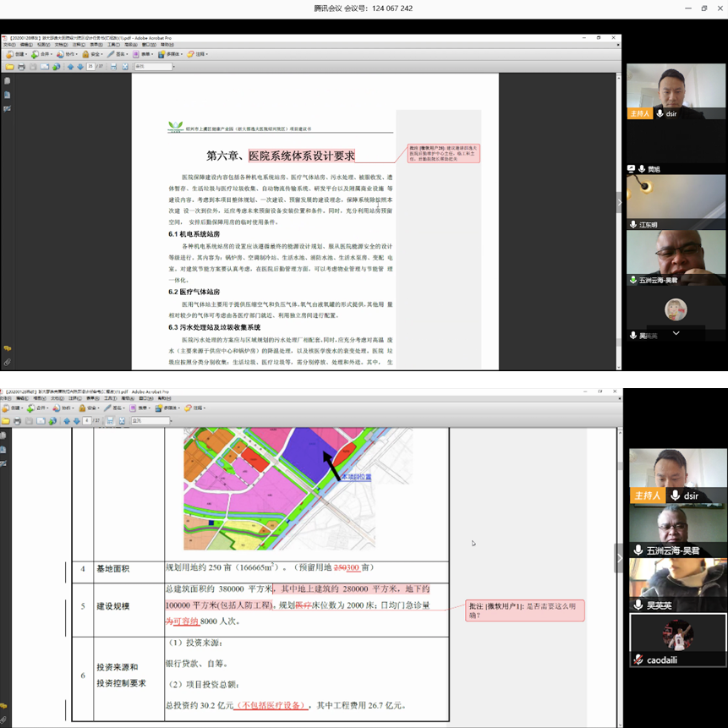This screenshot has height=728, width=728.
Task: Open 文件 menu in top Acrobat window
Action: [8, 45]
